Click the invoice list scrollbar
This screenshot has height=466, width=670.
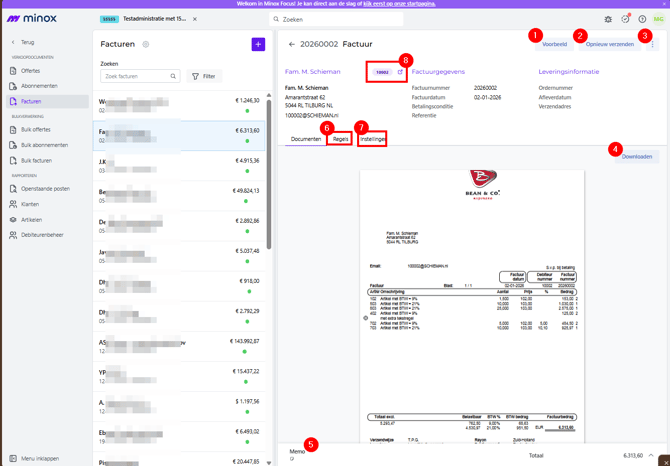pos(269,174)
